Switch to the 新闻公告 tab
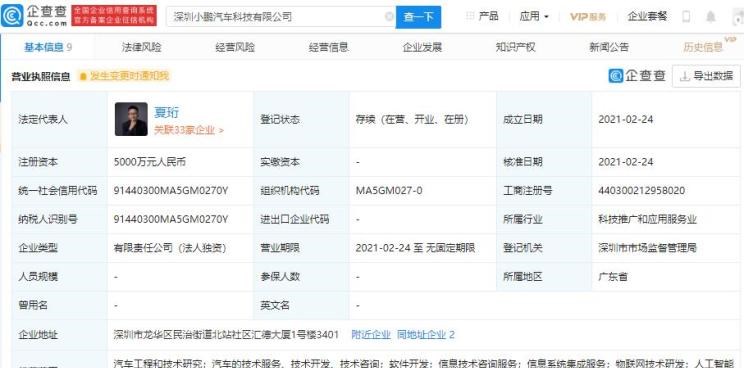744x368 pixels. pyautogui.click(x=609, y=47)
